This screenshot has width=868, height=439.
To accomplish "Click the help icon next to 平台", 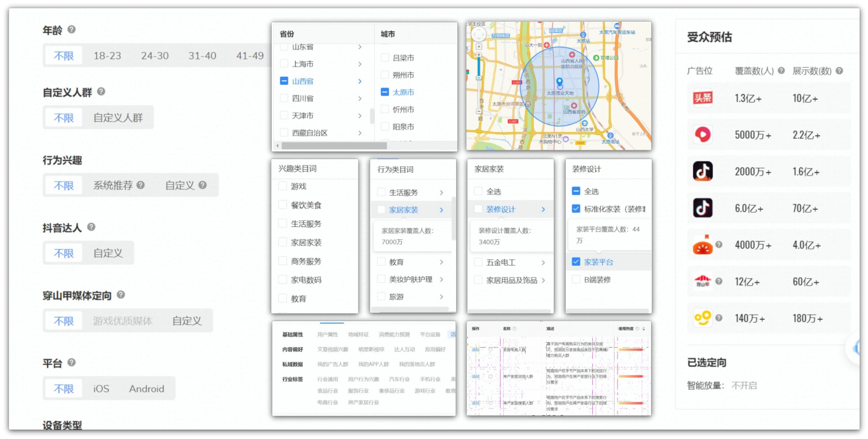I will tap(71, 362).
